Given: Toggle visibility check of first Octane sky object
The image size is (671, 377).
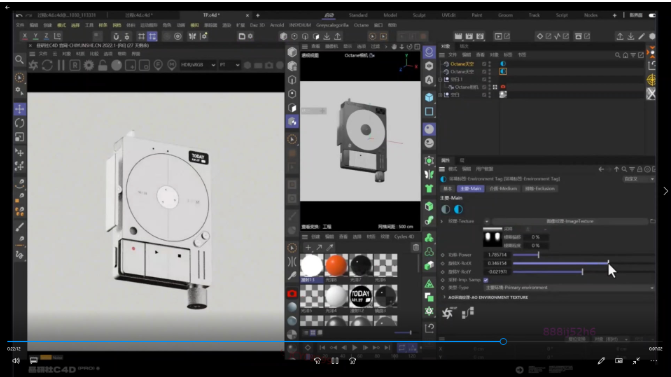Looking at the screenshot, I should (x=484, y=64).
